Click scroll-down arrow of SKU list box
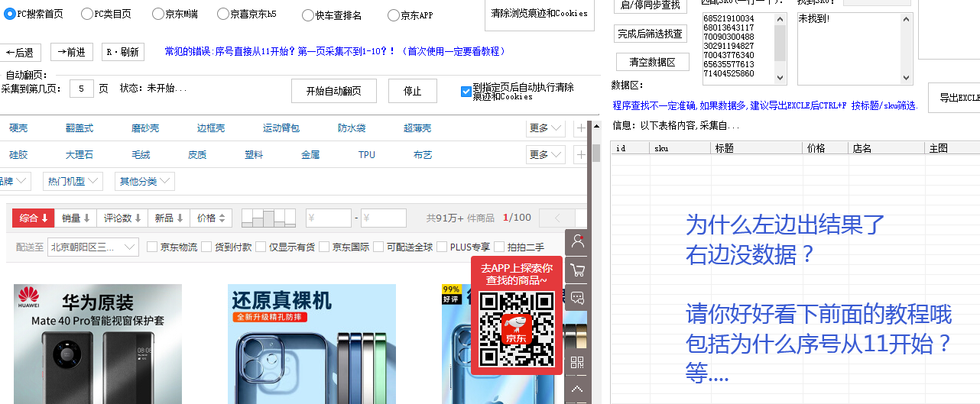 pos(780,78)
